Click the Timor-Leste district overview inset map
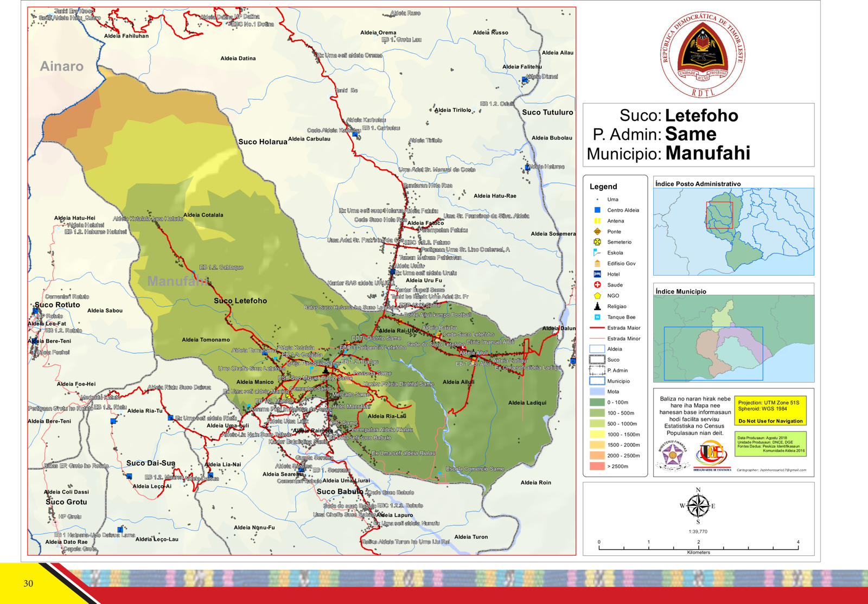 733,232
